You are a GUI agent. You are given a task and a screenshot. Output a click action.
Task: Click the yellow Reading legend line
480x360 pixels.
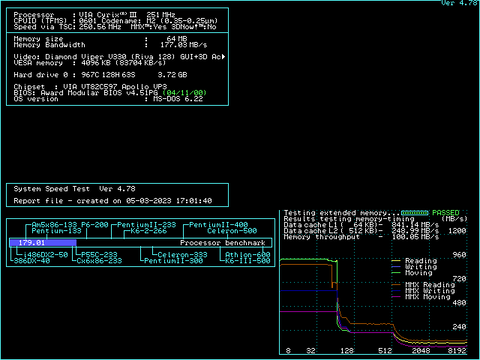(396, 261)
